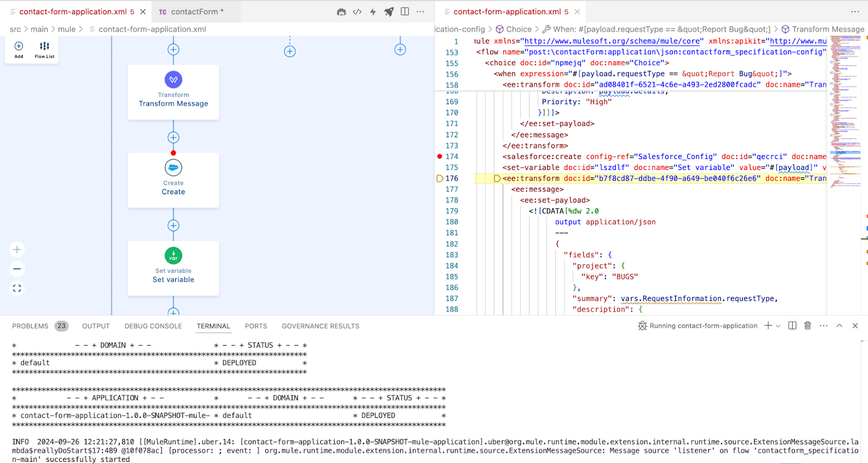
Task: Click the '"key": "BUGS"' code on line 185
Action: (x=610, y=277)
